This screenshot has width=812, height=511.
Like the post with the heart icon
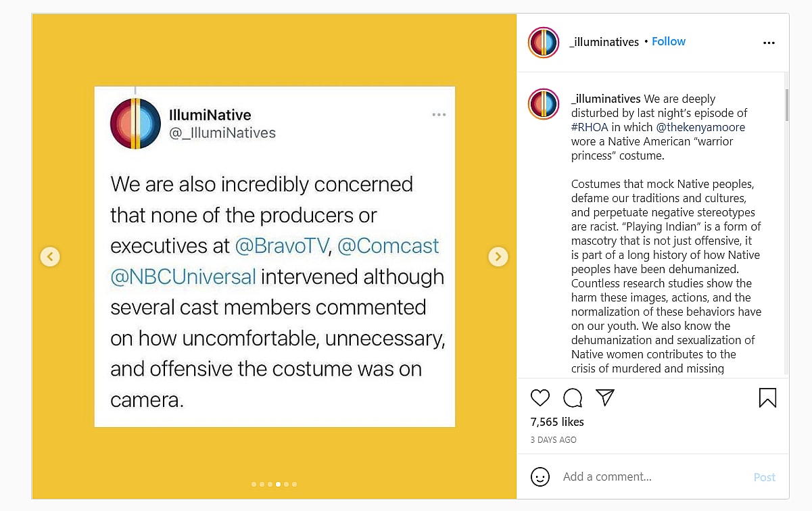pos(540,397)
